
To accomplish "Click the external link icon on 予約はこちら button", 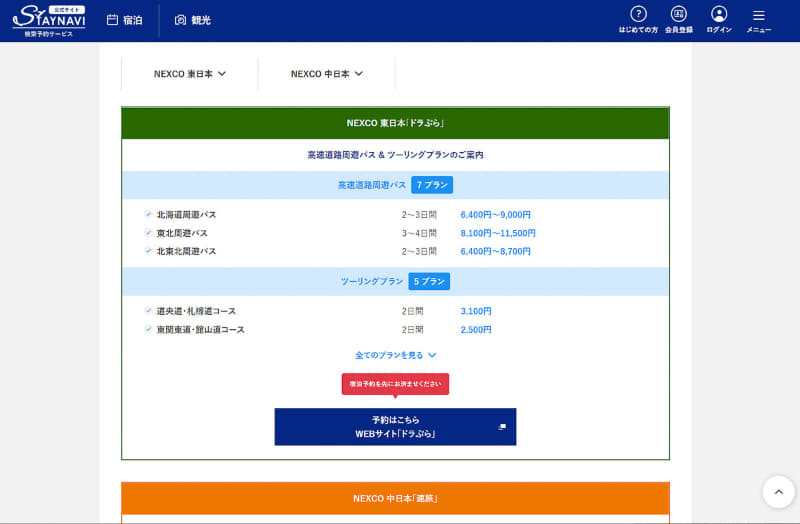I will (x=502, y=427).
